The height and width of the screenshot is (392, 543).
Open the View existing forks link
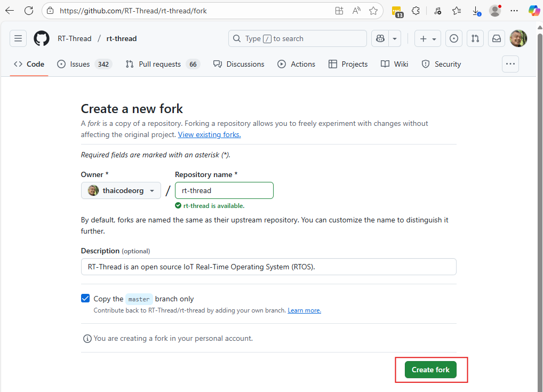pyautogui.click(x=209, y=134)
